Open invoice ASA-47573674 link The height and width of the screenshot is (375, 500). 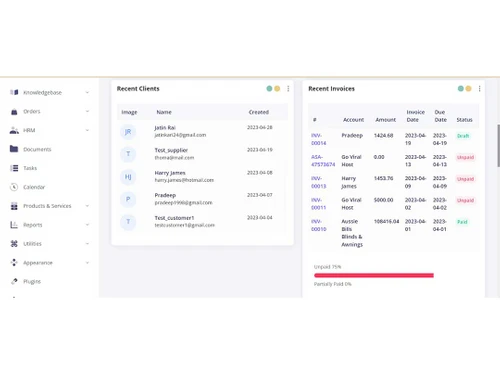pos(323,161)
